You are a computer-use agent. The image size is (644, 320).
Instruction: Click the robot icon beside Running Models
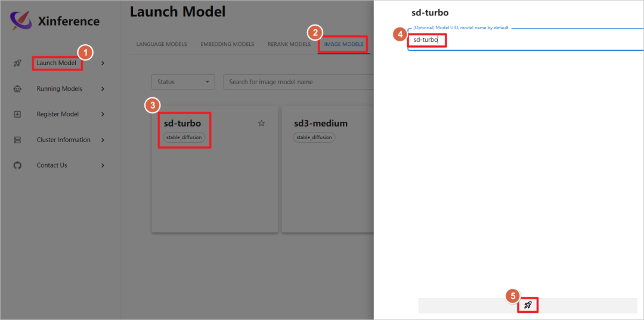(x=17, y=89)
